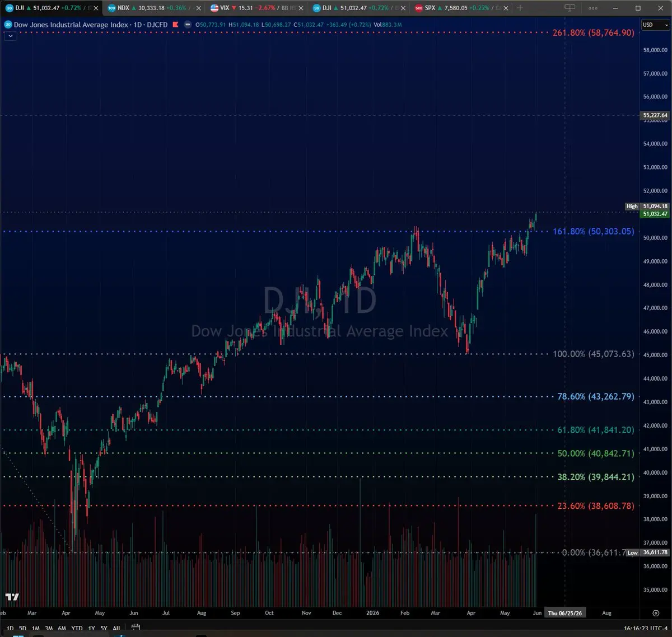Click the High 51,094.18 price label
The width and height of the screenshot is (672, 637).
[x=647, y=206]
